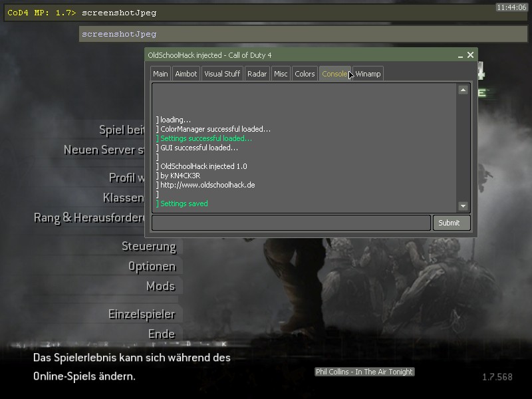The height and width of the screenshot is (399, 532).
Task: Focus the console command input field
Action: click(x=291, y=223)
